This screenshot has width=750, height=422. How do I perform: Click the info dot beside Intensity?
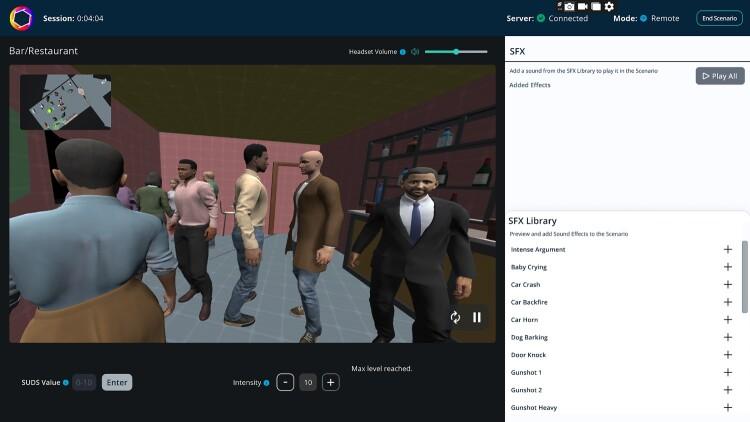tap(266, 382)
